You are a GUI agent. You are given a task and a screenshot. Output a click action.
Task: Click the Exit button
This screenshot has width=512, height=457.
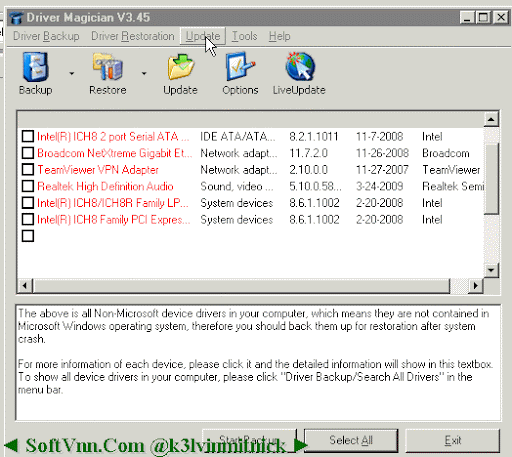pyautogui.click(x=453, y=440)
